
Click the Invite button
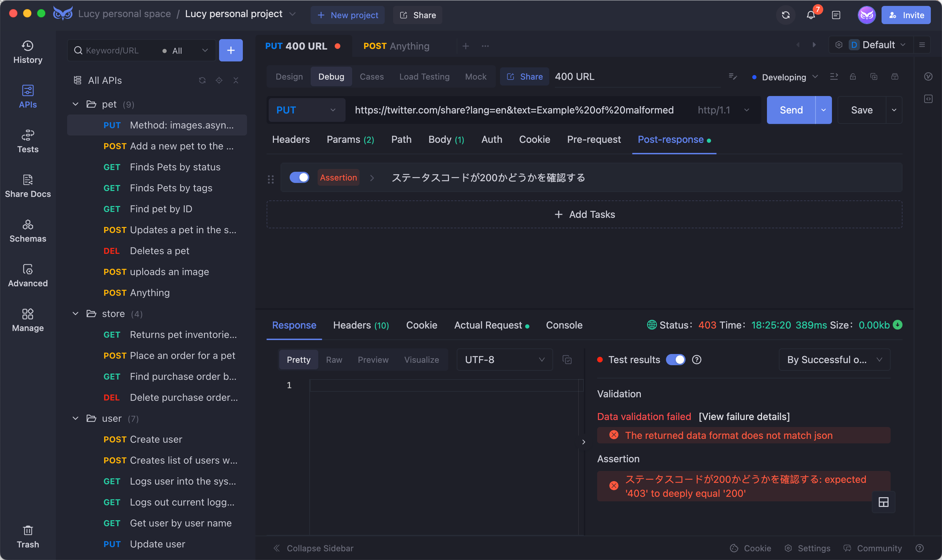[906, 15]
